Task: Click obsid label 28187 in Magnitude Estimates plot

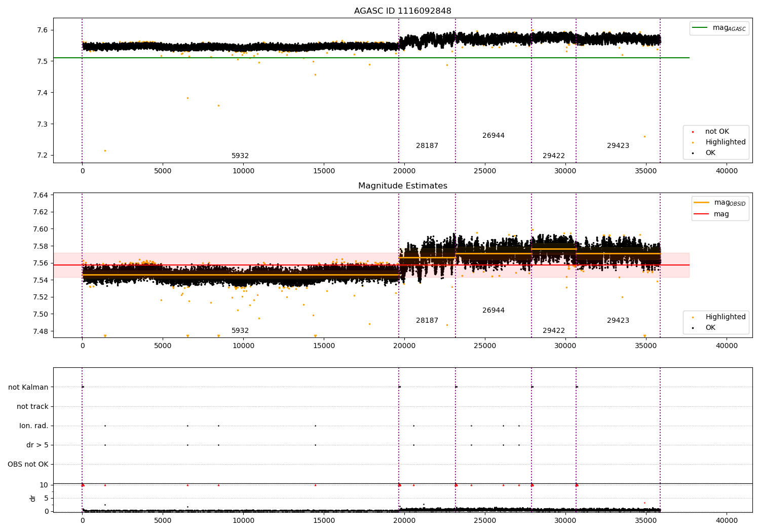Action: pos(427,321)
